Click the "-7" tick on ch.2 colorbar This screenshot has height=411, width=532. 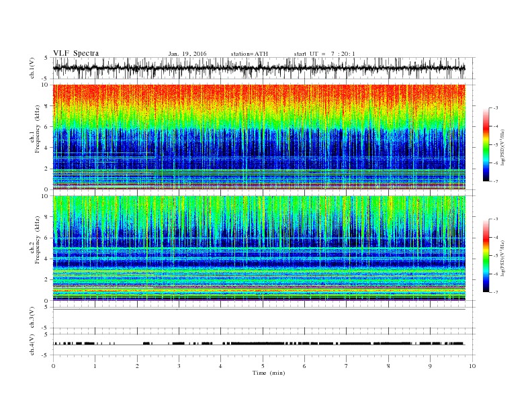(x=496, y=292)
